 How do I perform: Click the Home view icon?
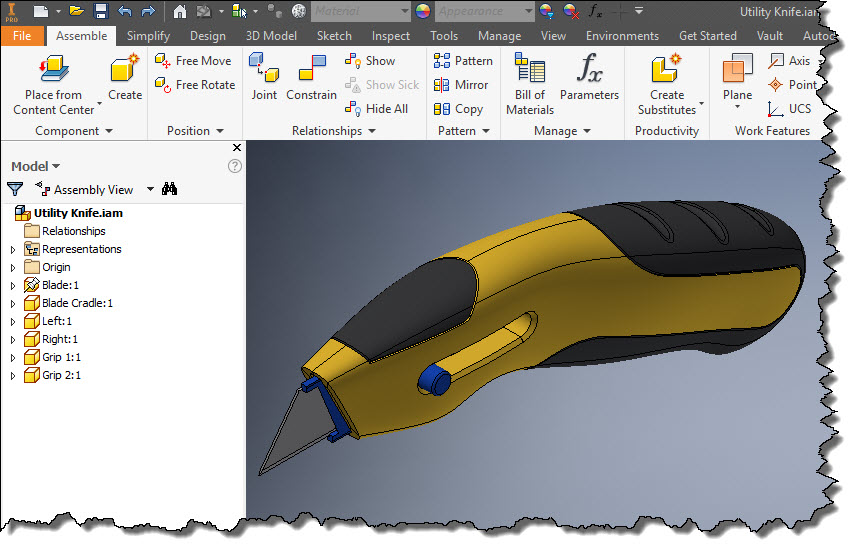[x=180, y=11]
